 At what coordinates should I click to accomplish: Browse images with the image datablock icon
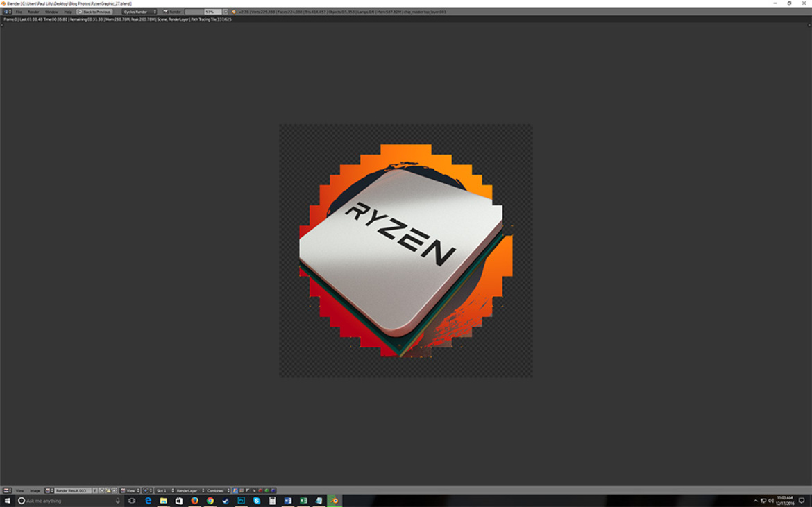(x=49, y=490)
